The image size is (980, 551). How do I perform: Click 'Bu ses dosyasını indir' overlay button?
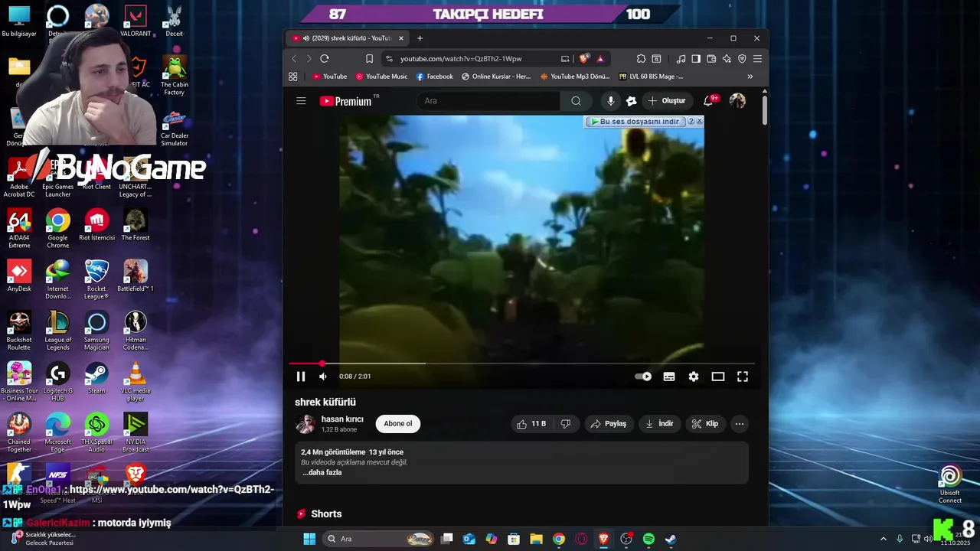pyautogui.click(x=635, y=122)
